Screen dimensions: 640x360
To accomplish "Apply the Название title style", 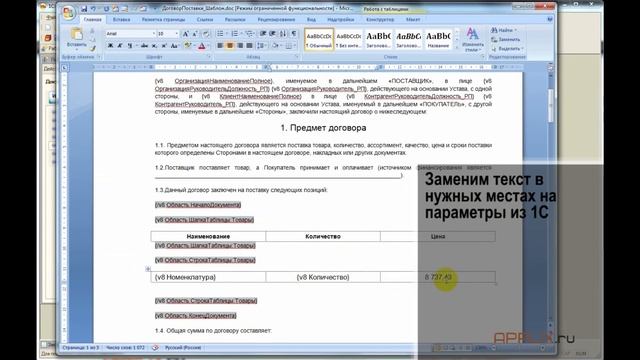I will click(x=438, y=39).
